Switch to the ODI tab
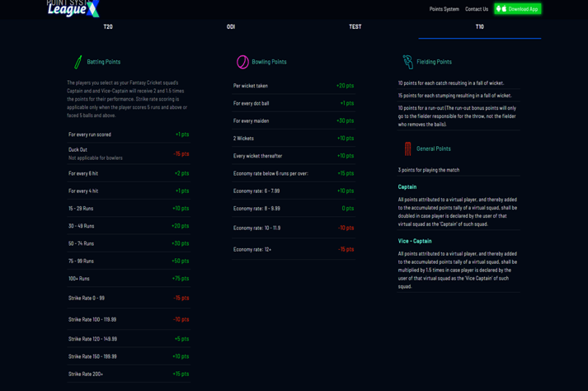588x391 pixels. 231,27
